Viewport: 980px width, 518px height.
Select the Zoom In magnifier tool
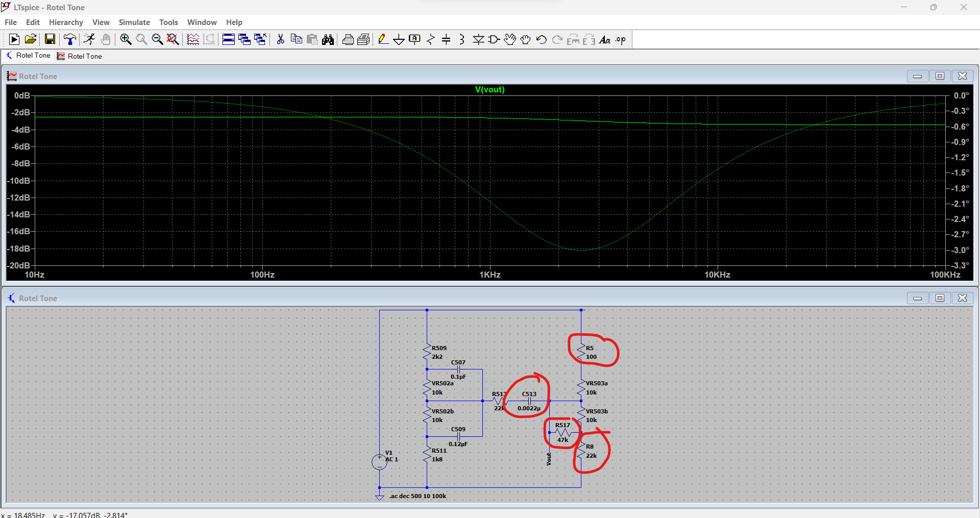[126, 39]
